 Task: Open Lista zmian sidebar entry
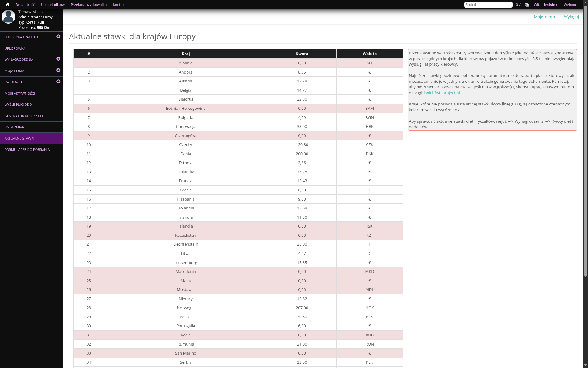pos(14,127)
